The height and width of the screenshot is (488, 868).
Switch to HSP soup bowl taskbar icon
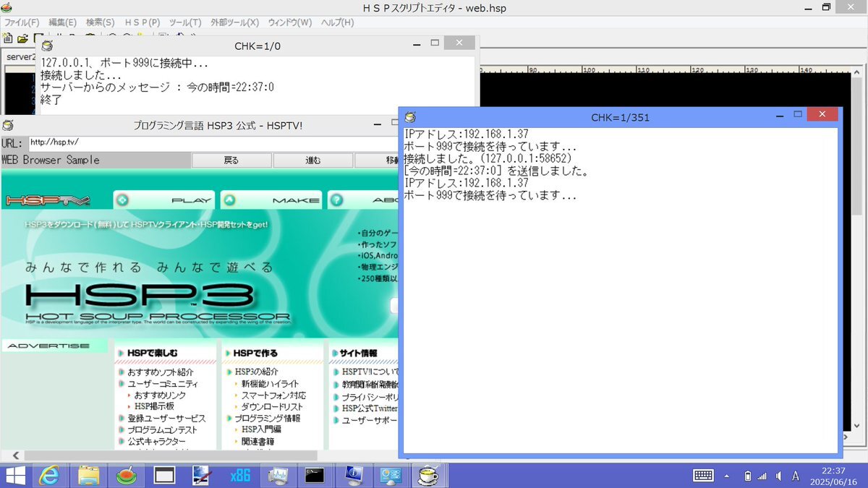pyautogui.click(x=127, y=475)
